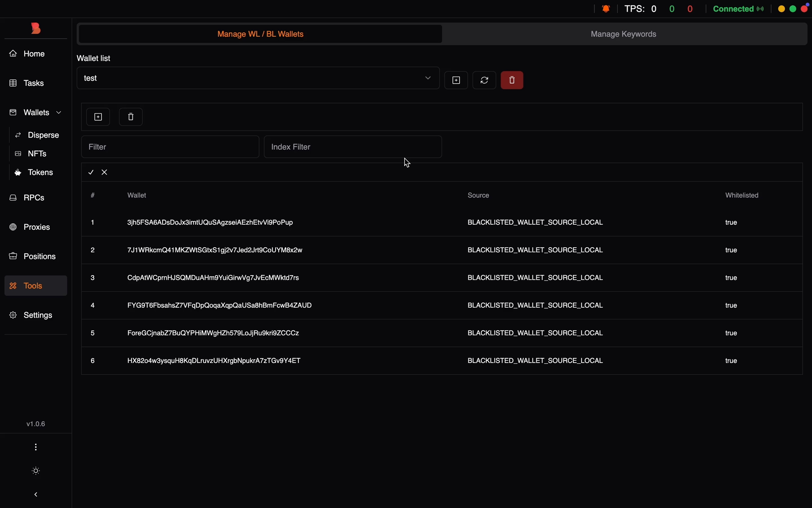Go to Disperse under Wallets
Viewport: 812px width, 508px height.
(43, 135)
